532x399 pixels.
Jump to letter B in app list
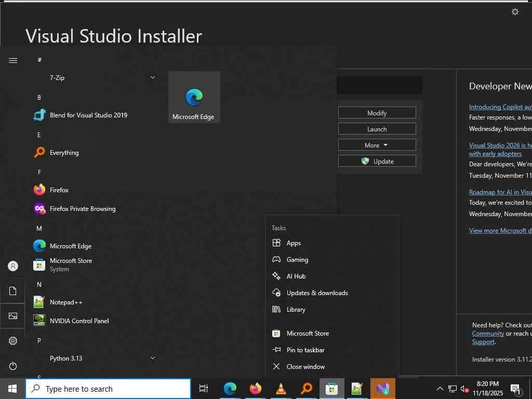[39, 97]
